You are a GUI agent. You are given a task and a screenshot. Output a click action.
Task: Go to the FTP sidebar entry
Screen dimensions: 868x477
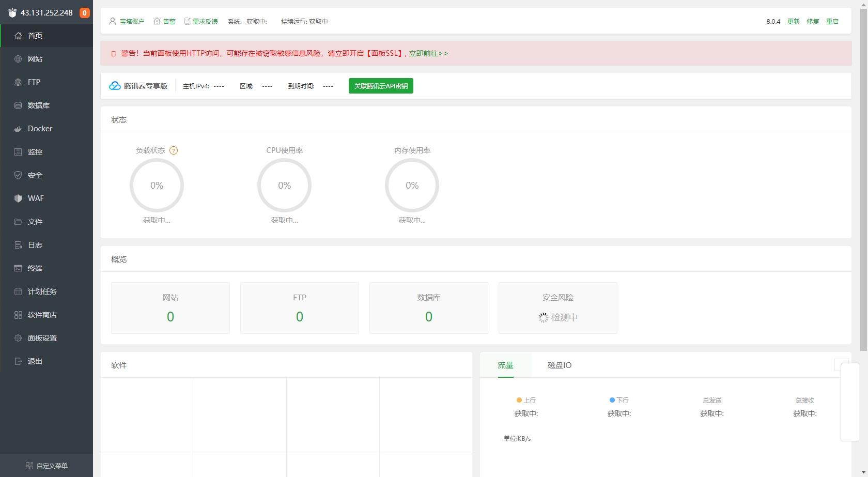tap(47, 82)
